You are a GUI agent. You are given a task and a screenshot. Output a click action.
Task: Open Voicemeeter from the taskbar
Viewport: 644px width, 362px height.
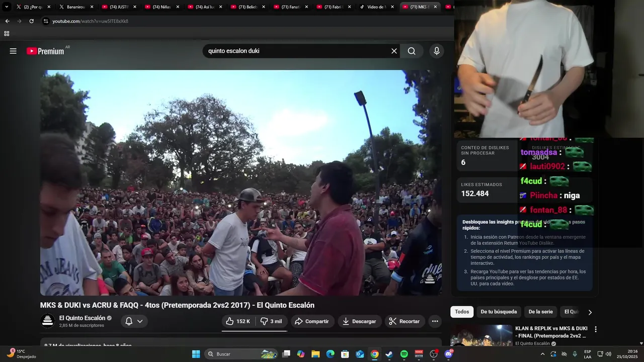[x=419, y=354]
